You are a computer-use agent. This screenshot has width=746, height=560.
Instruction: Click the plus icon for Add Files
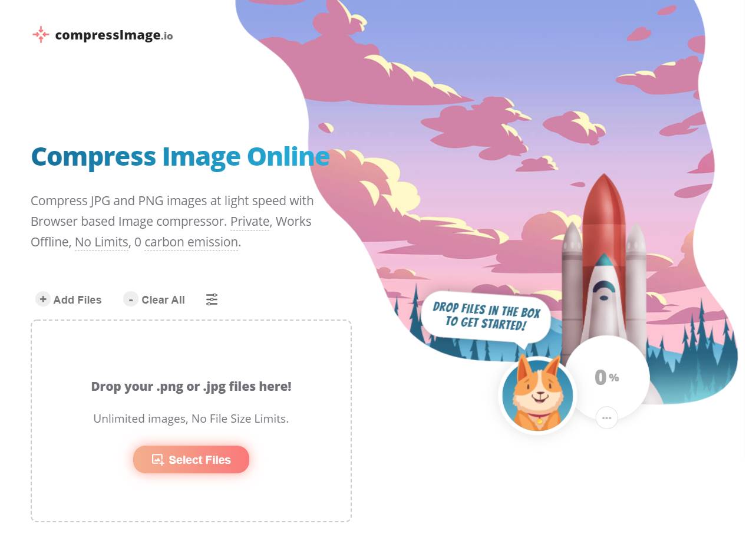click(43, 299)
